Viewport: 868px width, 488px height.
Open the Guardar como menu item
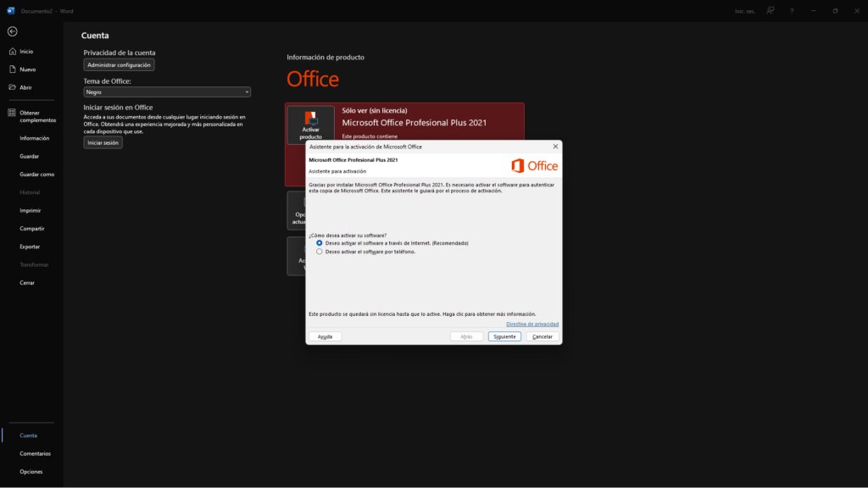click(x=36, y=175)
